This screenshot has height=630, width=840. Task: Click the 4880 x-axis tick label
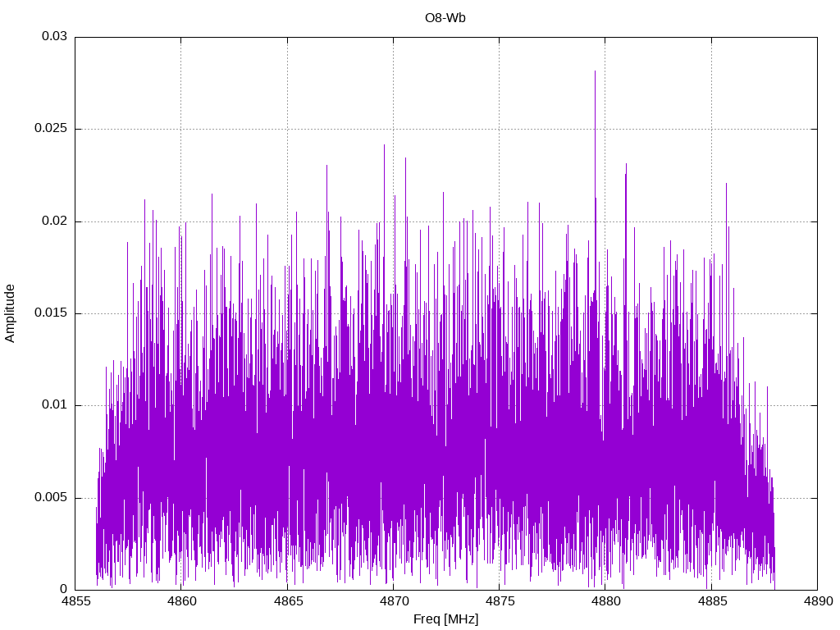click(605, 601)
